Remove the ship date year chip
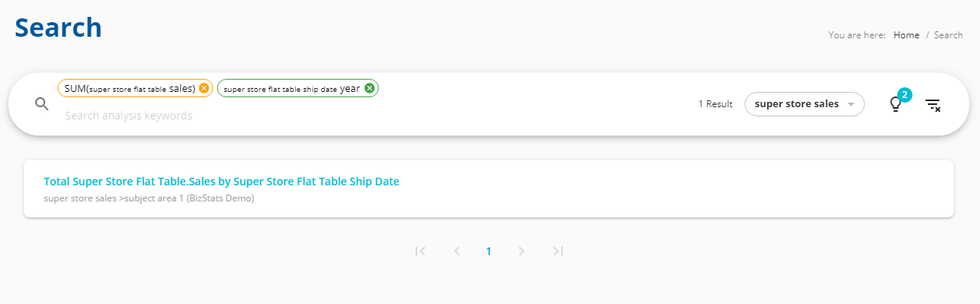Screen dimensions: 980x304 pyautogui.click(x=370, y=88)
